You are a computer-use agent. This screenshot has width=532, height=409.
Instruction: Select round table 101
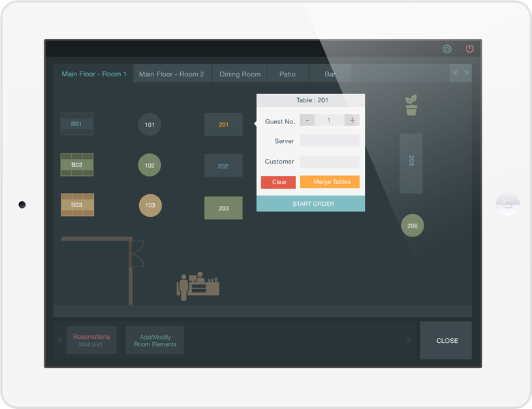point(149,125)
